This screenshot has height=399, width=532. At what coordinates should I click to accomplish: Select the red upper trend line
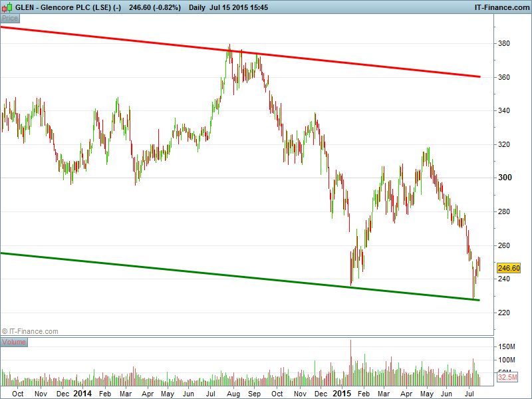click(240, 52)
